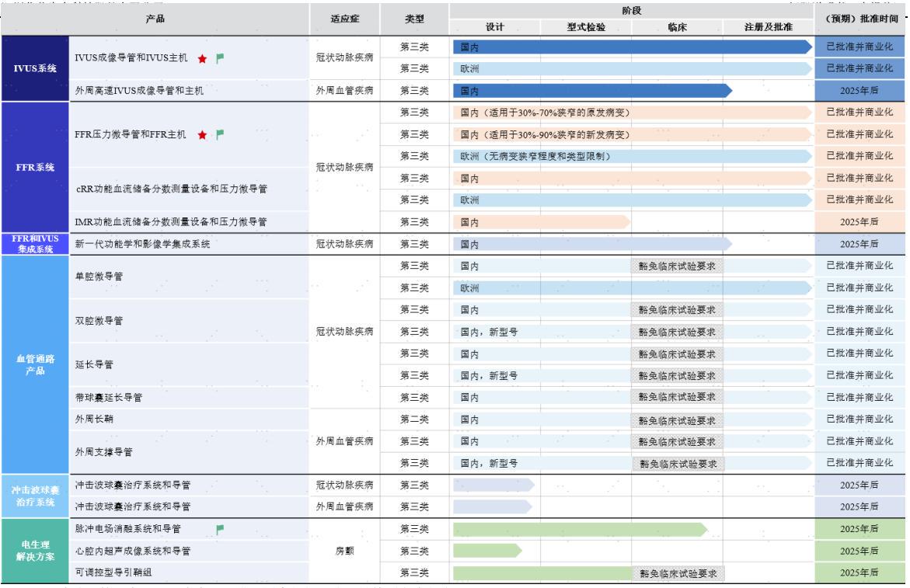Select the product name IVUS成像导管和IVUS主机
910x588 pixels.
[131, 58]
